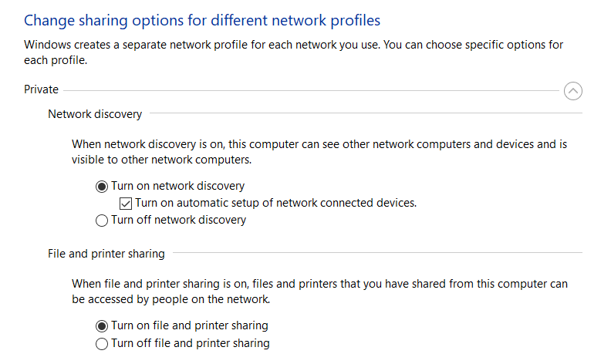Toggle automatic setup of network connected devices checkbox

click(127, 204)
